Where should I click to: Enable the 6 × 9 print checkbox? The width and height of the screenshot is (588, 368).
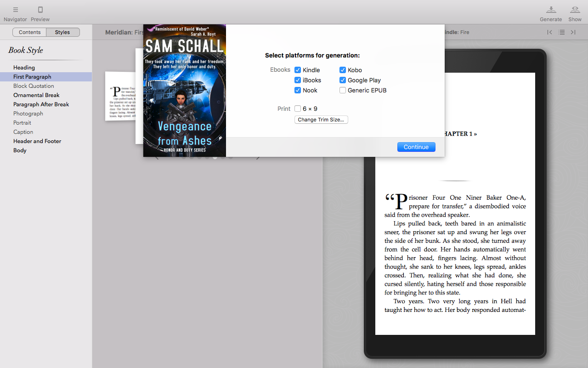(x=298, y=109)
